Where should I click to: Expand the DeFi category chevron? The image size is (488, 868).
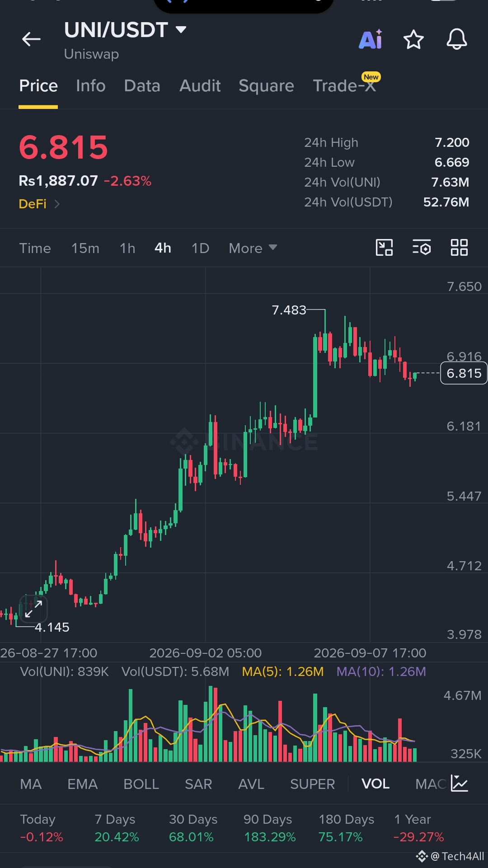tap(57, 204)
